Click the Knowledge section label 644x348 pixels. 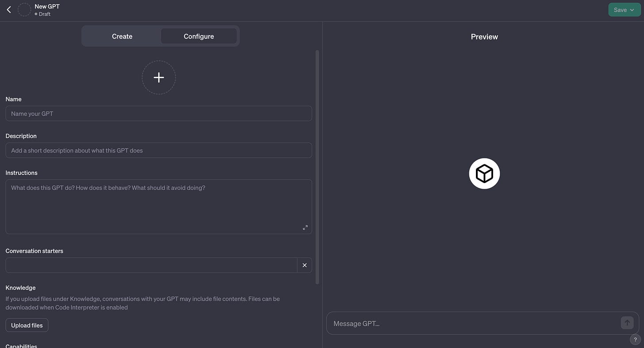tap(20, 288)
